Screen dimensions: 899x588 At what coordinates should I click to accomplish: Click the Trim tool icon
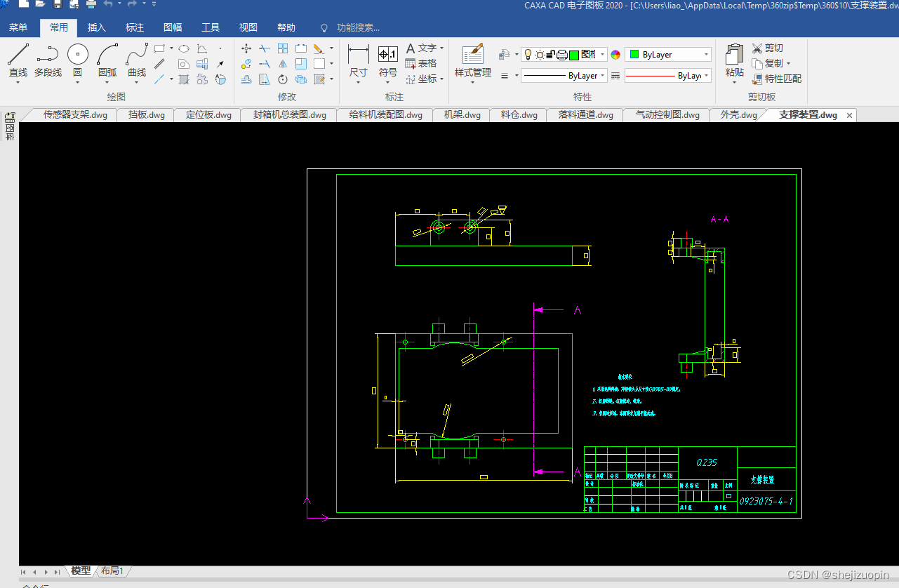pos(265,48)
